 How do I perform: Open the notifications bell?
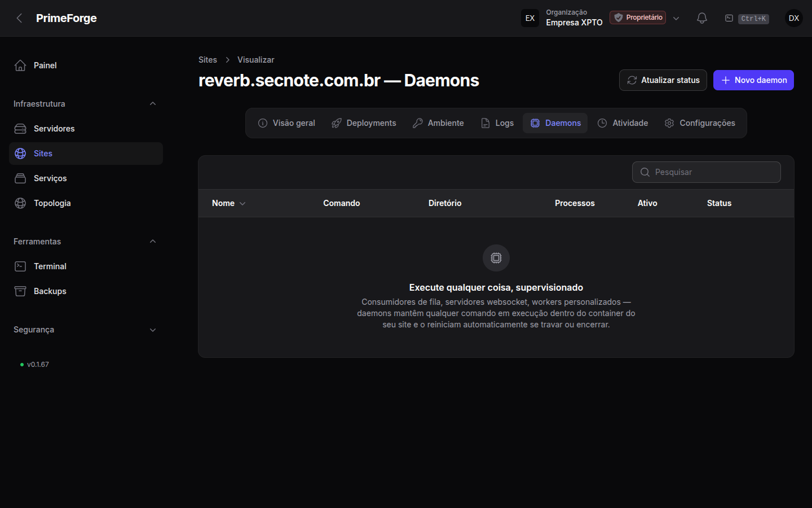point(702,18)
